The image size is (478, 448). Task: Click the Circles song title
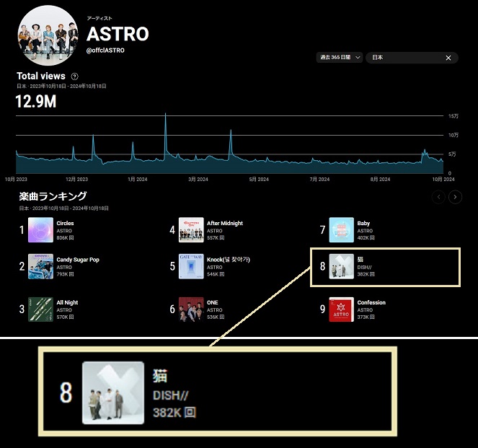[x=65, y=224]
